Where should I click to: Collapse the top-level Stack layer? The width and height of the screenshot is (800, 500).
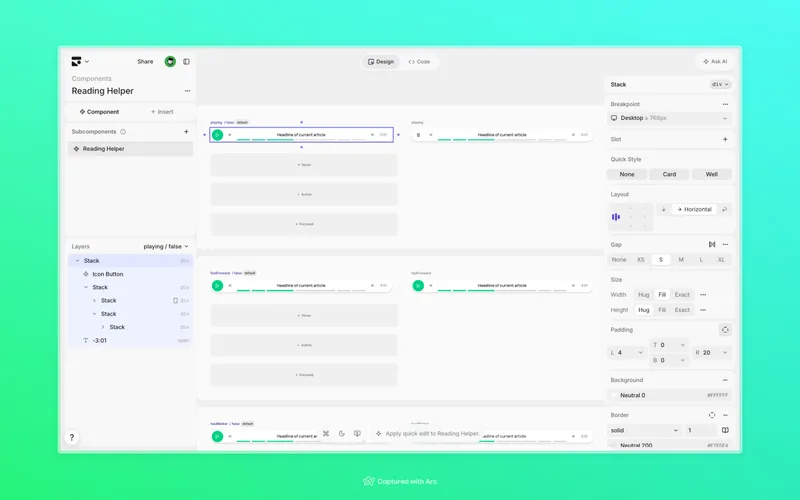coord(78,261)
